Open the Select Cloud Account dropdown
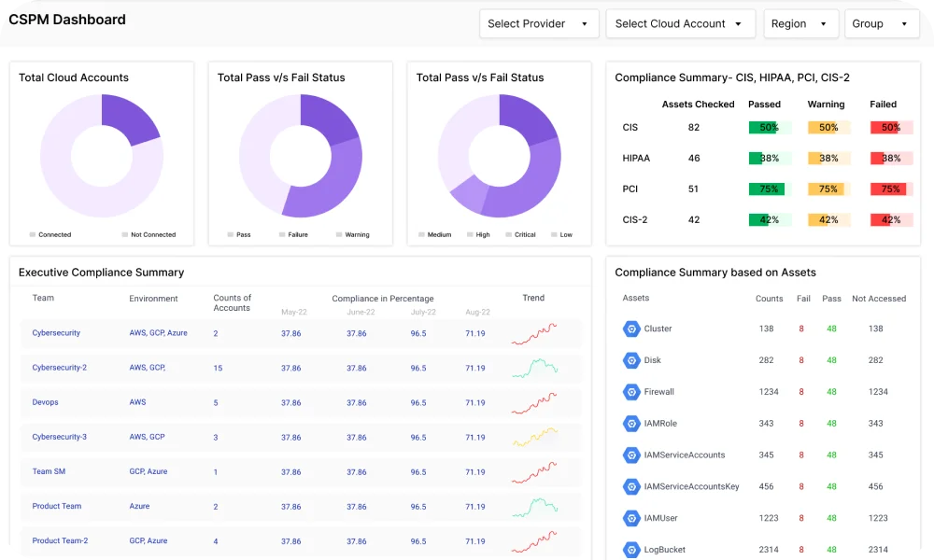Screen dimensions: 934x560 click(679, 24)
